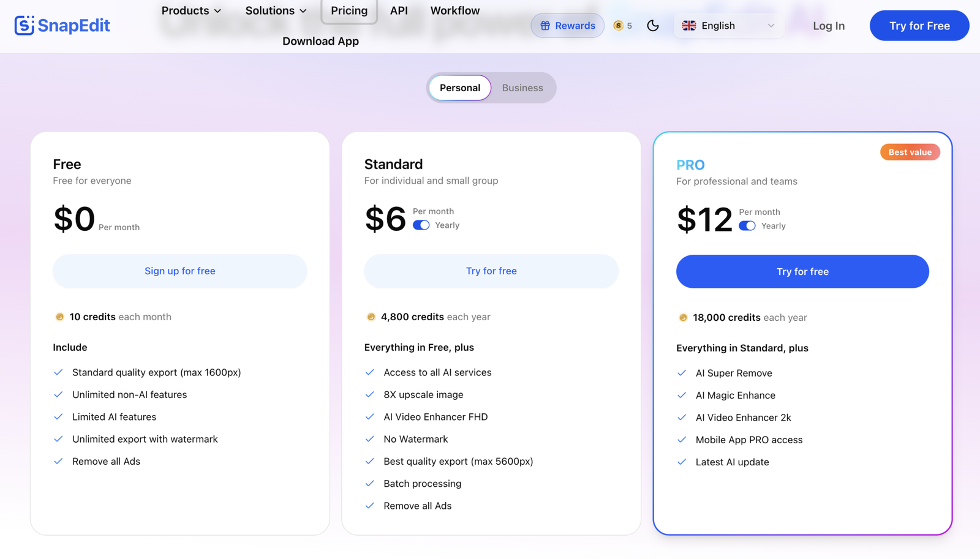980x559 pixels.
Task: Go to the API menu item
Action: (x=399, y=10)
